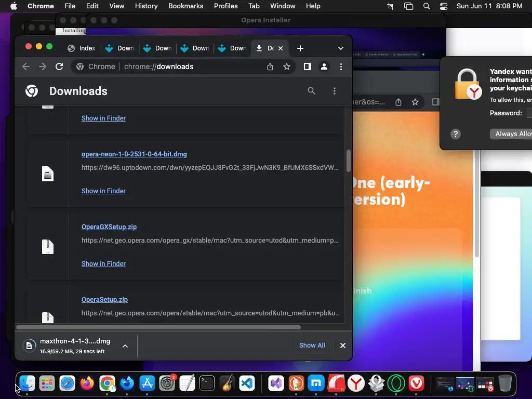Click the clock showing Sun Jun 11 8:08 PM
Screen dimensions: 532x399
click(x=489, y=6)
